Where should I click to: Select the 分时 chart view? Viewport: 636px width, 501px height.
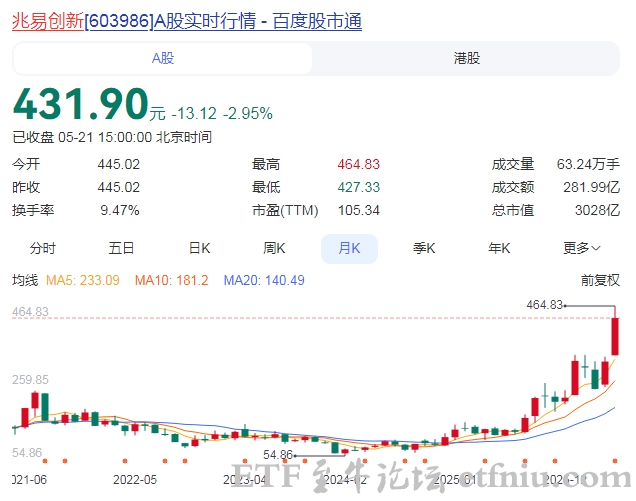click(43, 248)
